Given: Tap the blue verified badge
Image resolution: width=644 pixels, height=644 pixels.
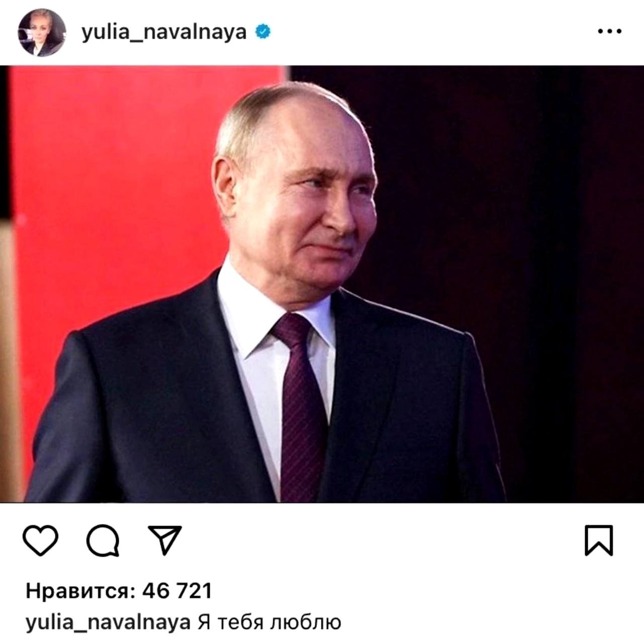Looking at the screenshot, I should (264, 32).
